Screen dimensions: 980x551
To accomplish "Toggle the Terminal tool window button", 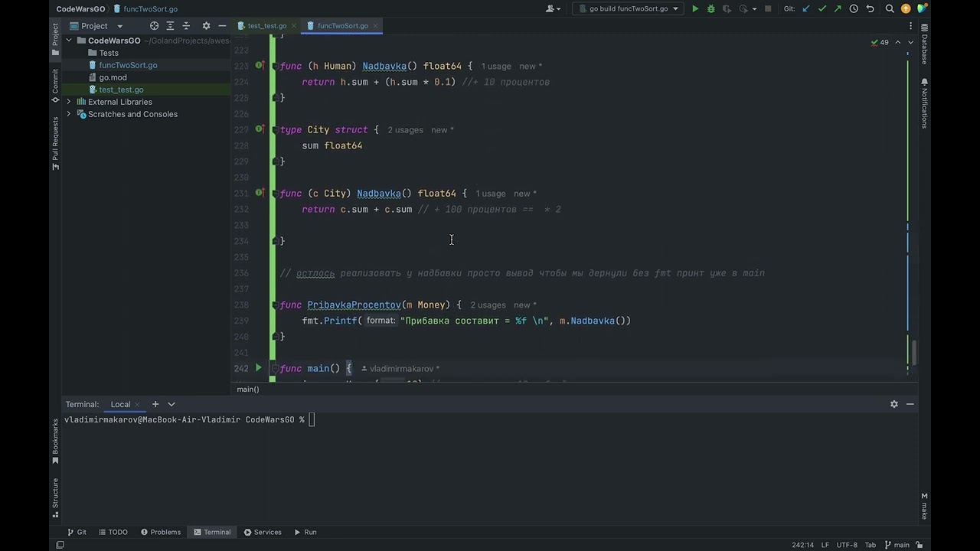I will pyautogui.click(x=212, y=532).
